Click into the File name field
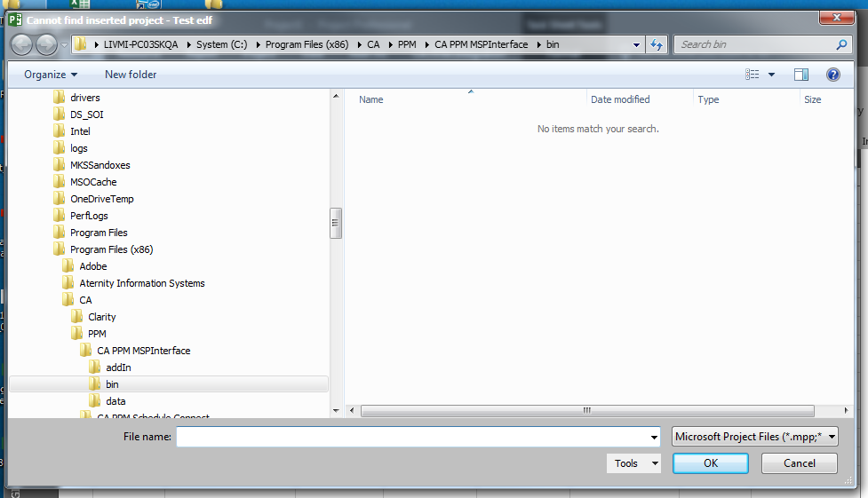The width and height of the screenshot is (868, 498). coord(412,437)
